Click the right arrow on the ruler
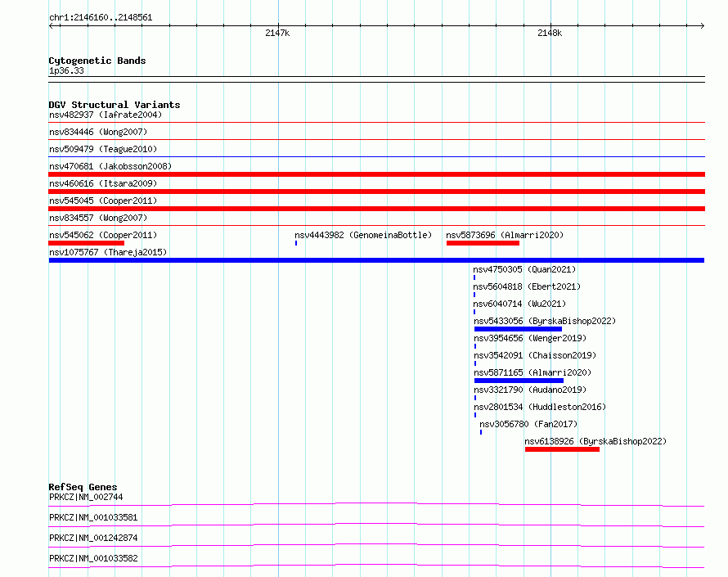The height and width of the screenshot is (577, 728). click(702, 26)
